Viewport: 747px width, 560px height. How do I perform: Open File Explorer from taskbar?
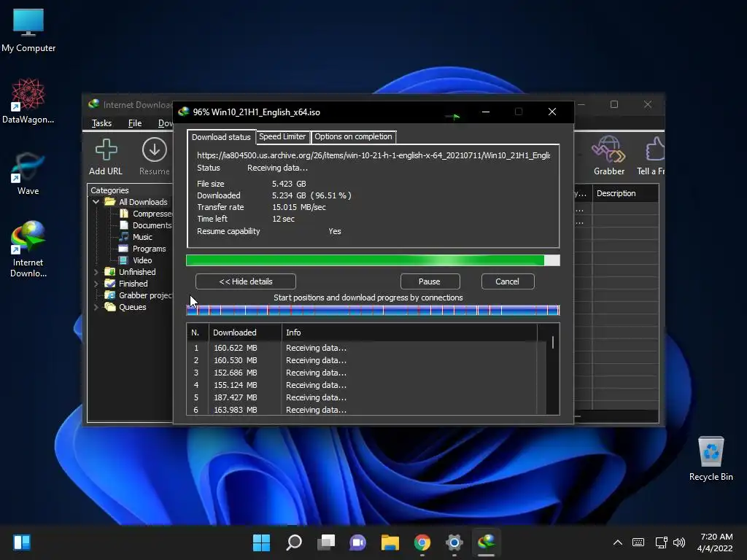click(390, 542)
